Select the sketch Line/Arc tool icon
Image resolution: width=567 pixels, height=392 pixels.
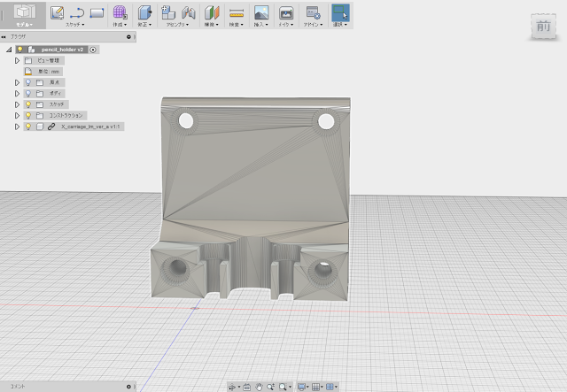(x=77, y=12)
